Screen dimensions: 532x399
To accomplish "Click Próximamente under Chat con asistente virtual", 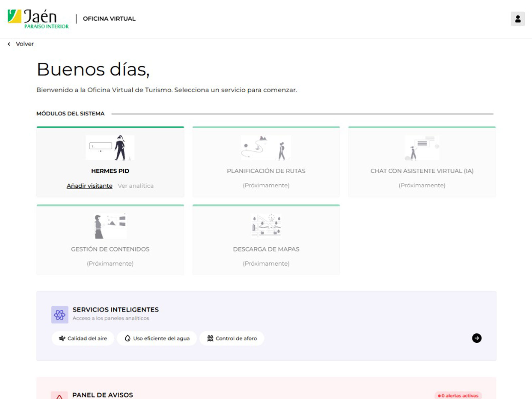I will [x=422, y=185].
